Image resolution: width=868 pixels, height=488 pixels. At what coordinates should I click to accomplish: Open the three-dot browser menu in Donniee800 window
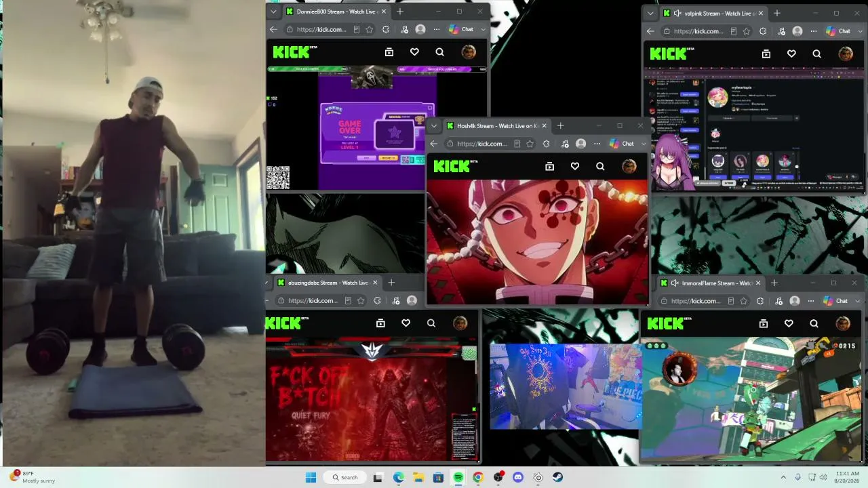pos(437,30)
